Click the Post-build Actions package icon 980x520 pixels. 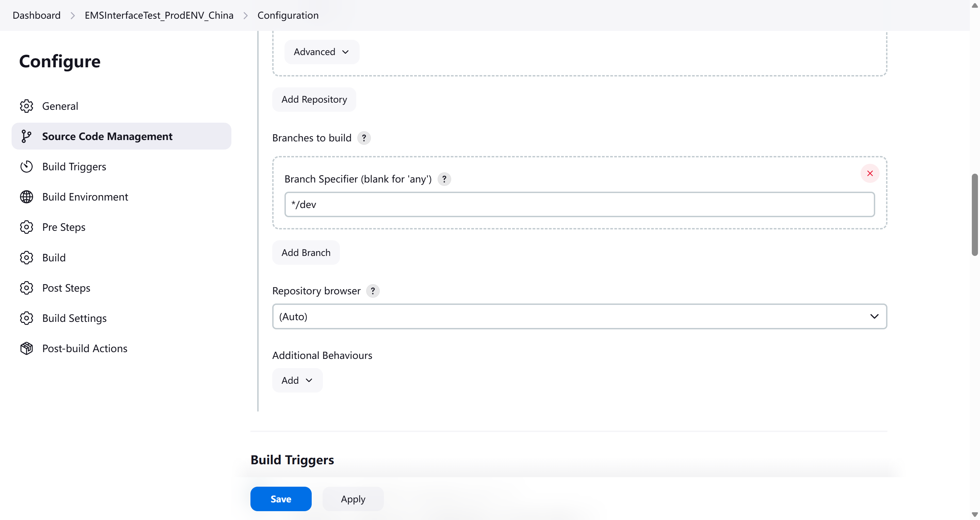click(26, 348)
